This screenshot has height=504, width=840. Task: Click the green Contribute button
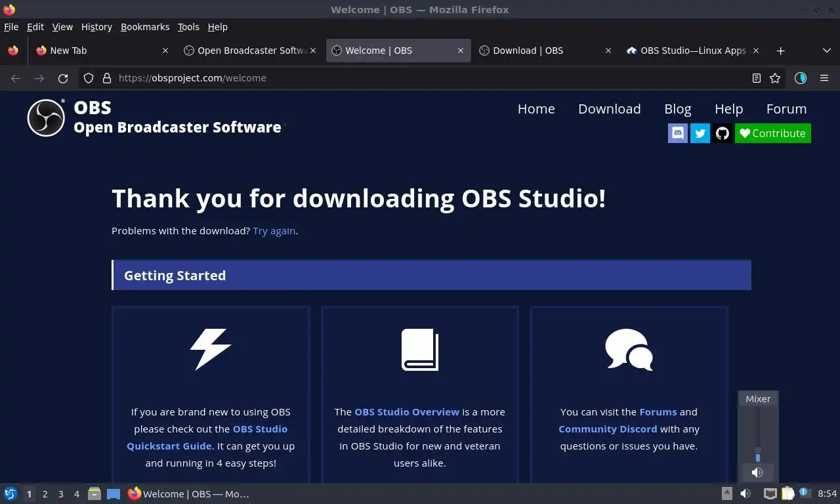pyautogui.click(x=773, y=133)
